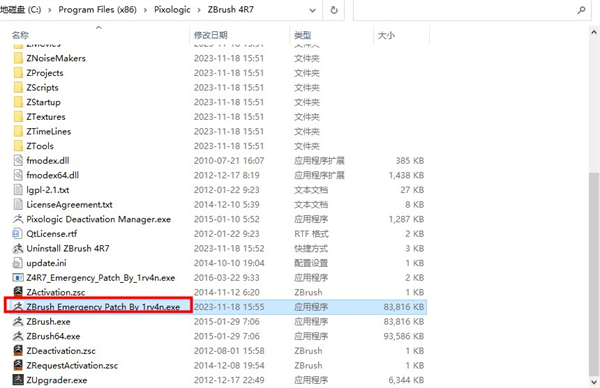This screenshot has height=388, width=600.
Task: Click the ZUpgrader.exe application icon
Action: tap(18, 380)
